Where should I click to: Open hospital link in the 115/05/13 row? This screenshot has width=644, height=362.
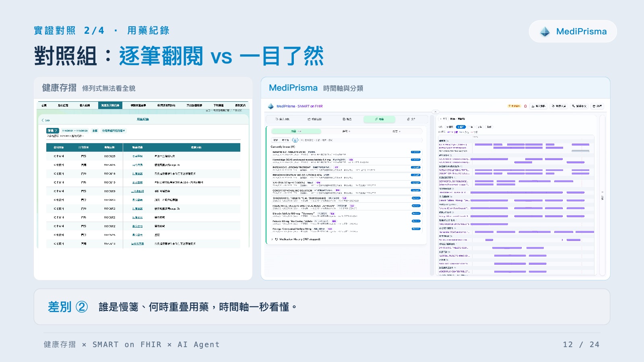point(138,244)
